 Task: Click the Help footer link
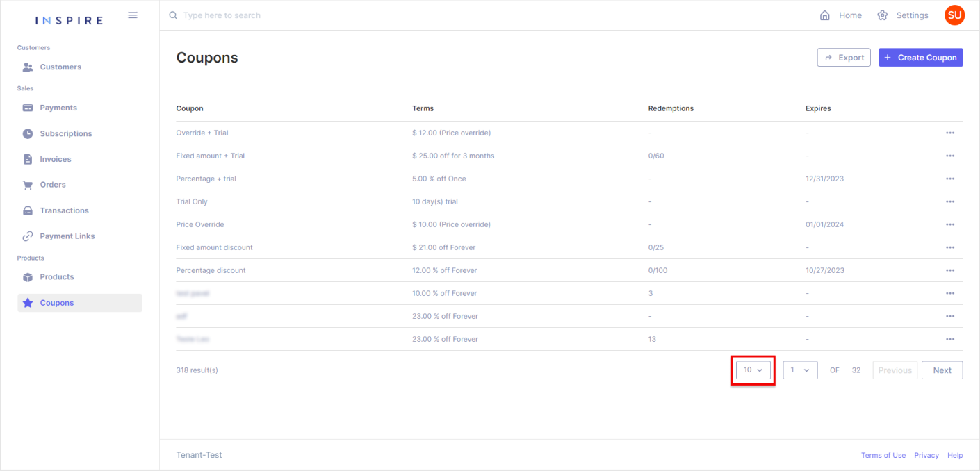955,456
